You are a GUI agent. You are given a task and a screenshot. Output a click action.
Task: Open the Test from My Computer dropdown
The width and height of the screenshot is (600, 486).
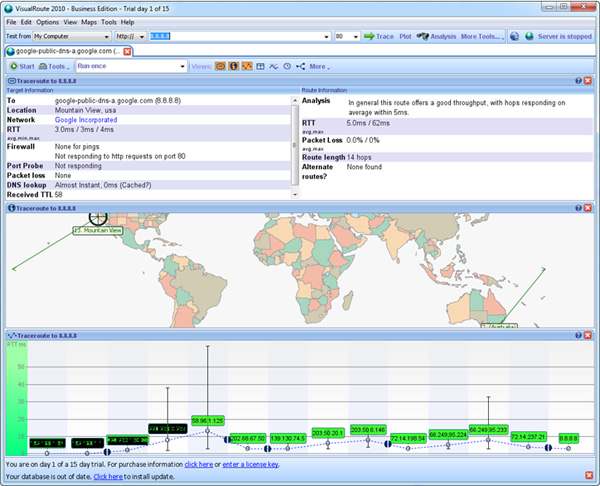[106, 36]
